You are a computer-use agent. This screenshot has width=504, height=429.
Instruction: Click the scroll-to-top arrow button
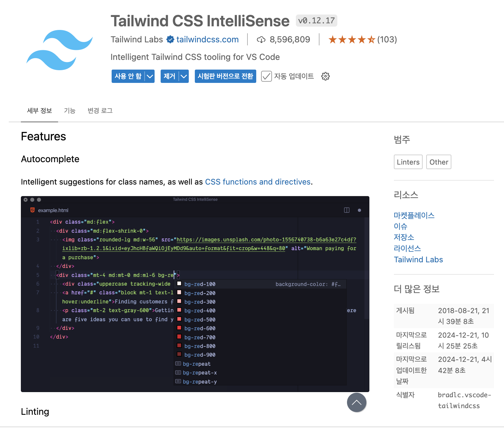(x=357, y=402)
